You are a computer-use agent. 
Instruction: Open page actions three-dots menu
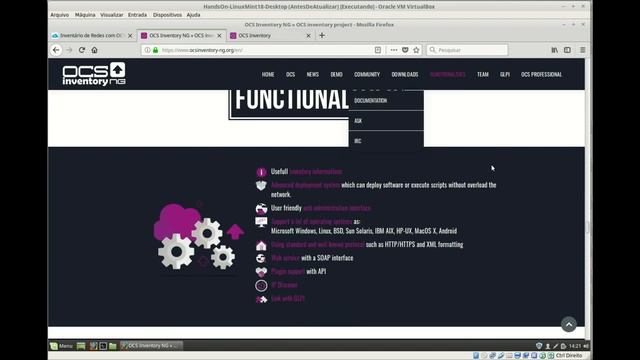393,50
